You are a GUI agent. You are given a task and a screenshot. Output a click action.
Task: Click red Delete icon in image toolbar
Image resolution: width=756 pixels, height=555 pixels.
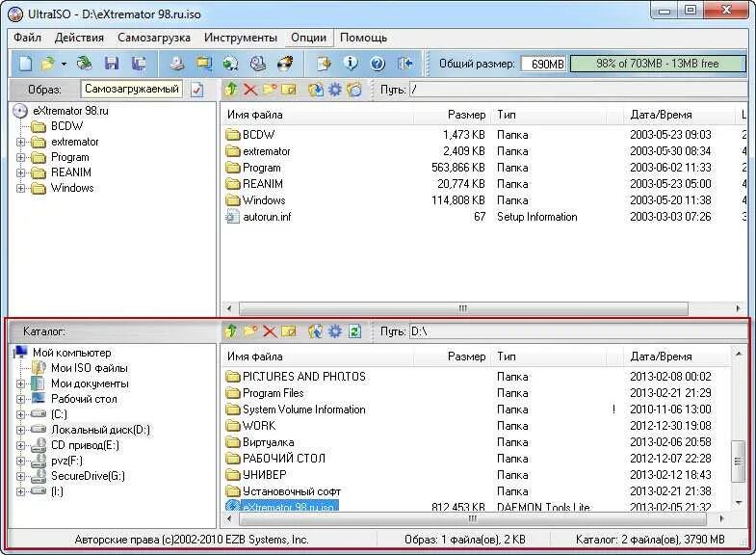coord(249,90)
